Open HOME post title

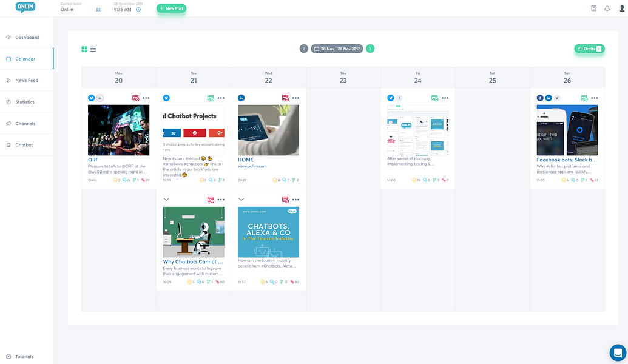(246, 160)
